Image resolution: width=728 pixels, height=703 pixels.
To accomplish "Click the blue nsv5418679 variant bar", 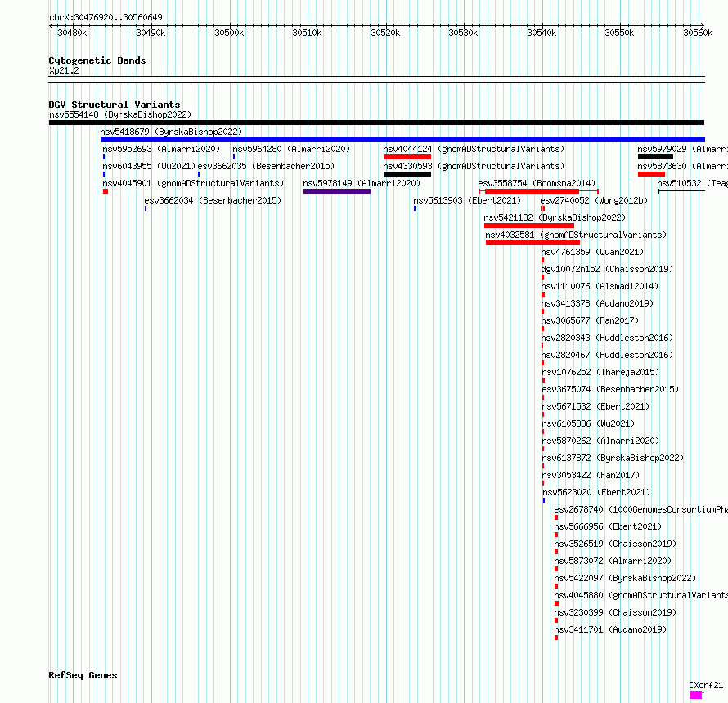I will coord(402,140).
